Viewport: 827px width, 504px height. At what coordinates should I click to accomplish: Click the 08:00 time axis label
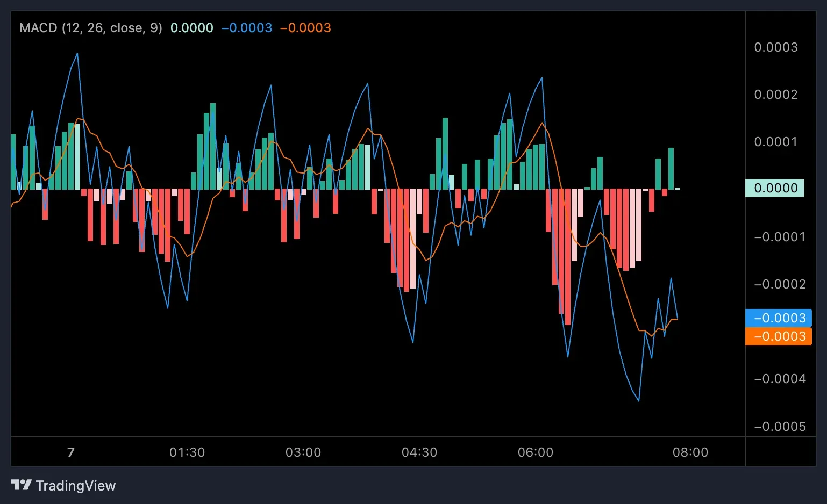tap(690, 452)
